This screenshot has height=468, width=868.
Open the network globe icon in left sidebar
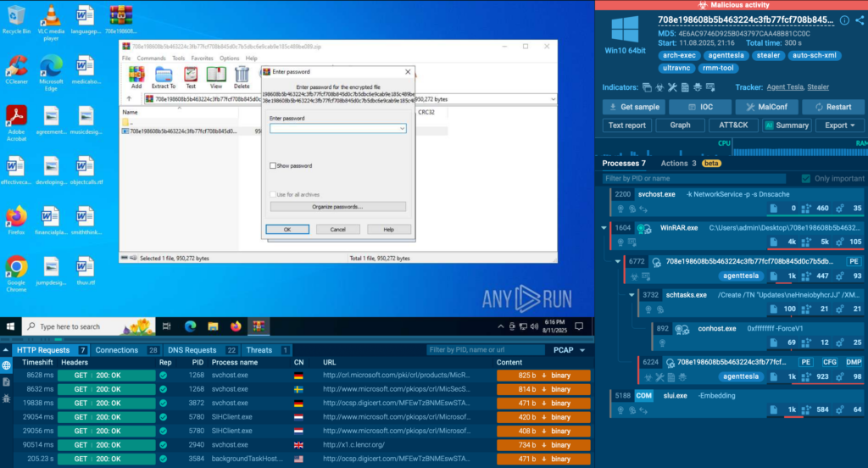(7, 365)
